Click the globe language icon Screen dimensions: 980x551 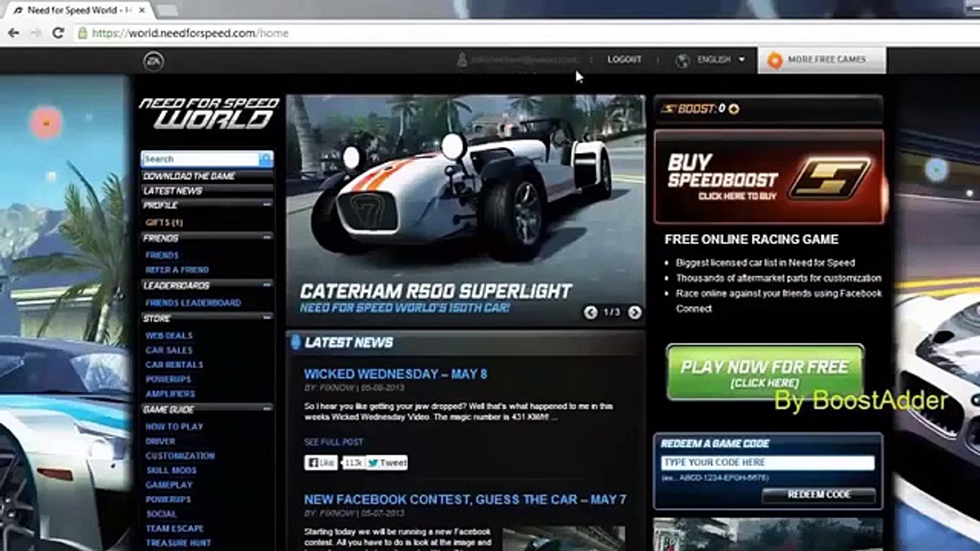[682, 60]
